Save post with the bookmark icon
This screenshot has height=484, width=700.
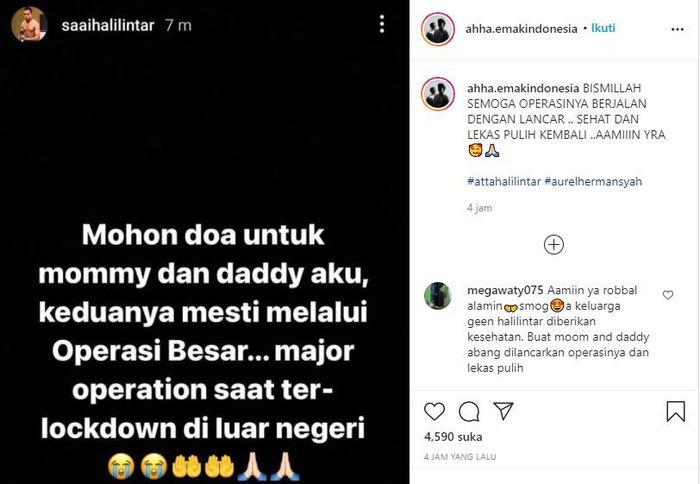675,411
